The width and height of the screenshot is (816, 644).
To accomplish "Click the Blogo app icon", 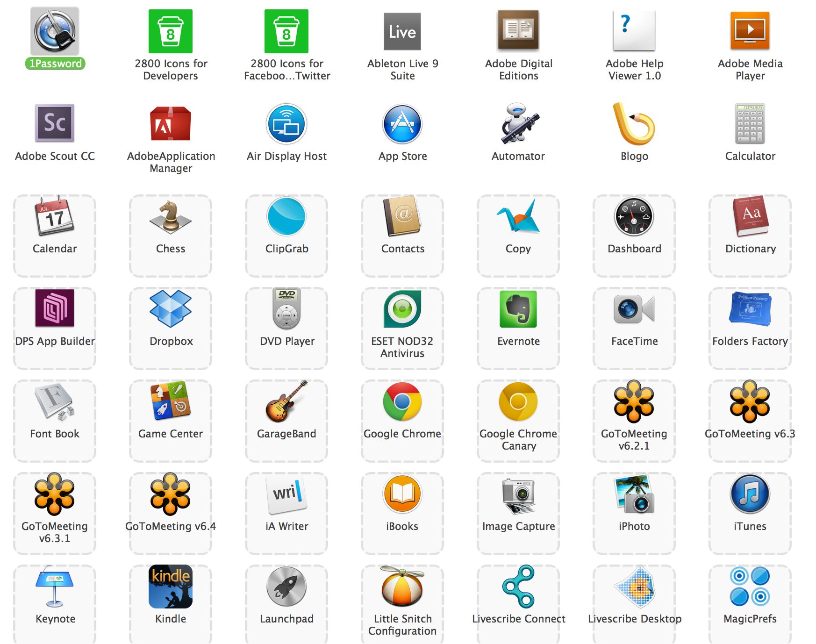I will click(634, 124).
